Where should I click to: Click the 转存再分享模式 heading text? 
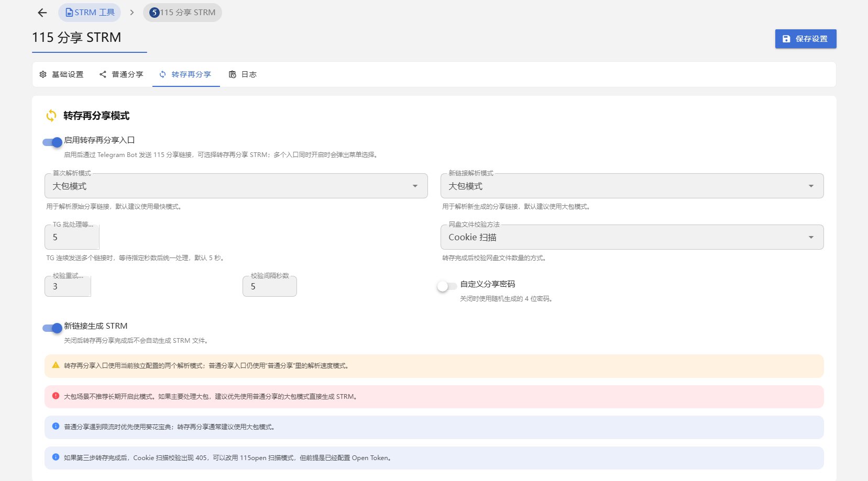coord(96,116)
